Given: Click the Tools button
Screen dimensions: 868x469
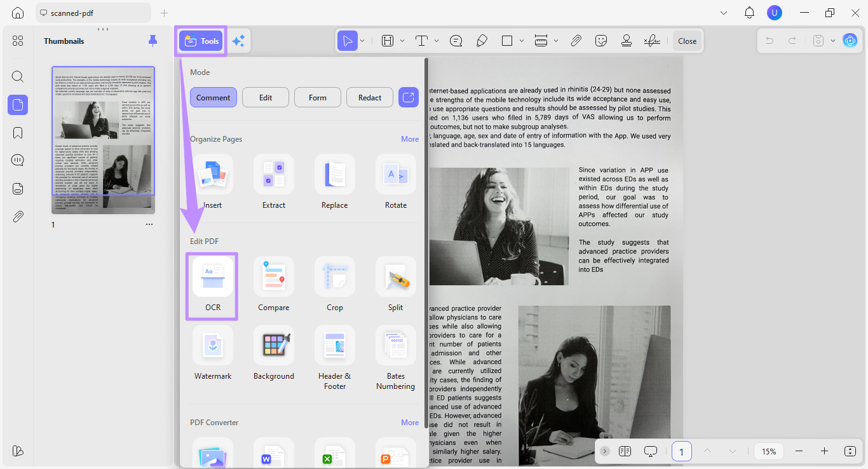Looking at the screenshot, I should point(201,41).
